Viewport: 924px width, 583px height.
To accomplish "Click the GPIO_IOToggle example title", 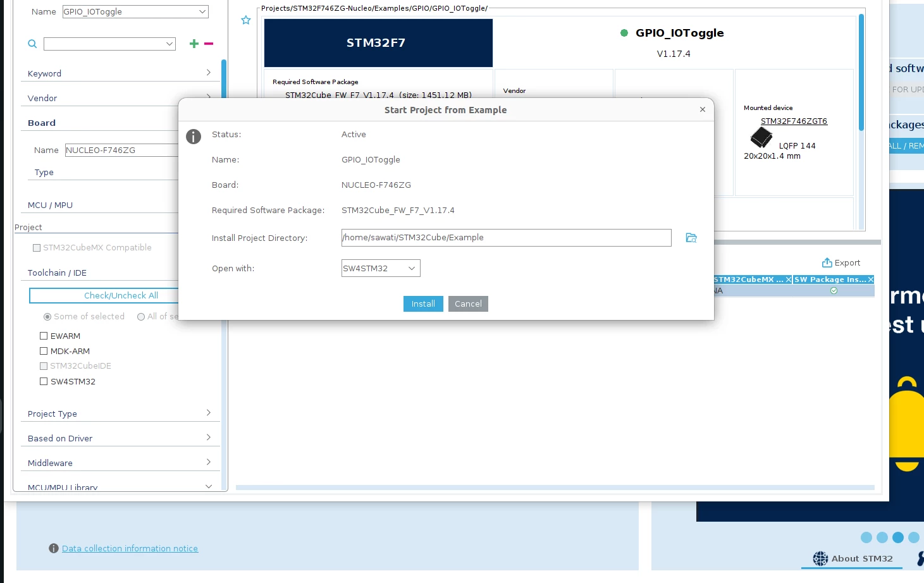I will [x=680, y=33].
